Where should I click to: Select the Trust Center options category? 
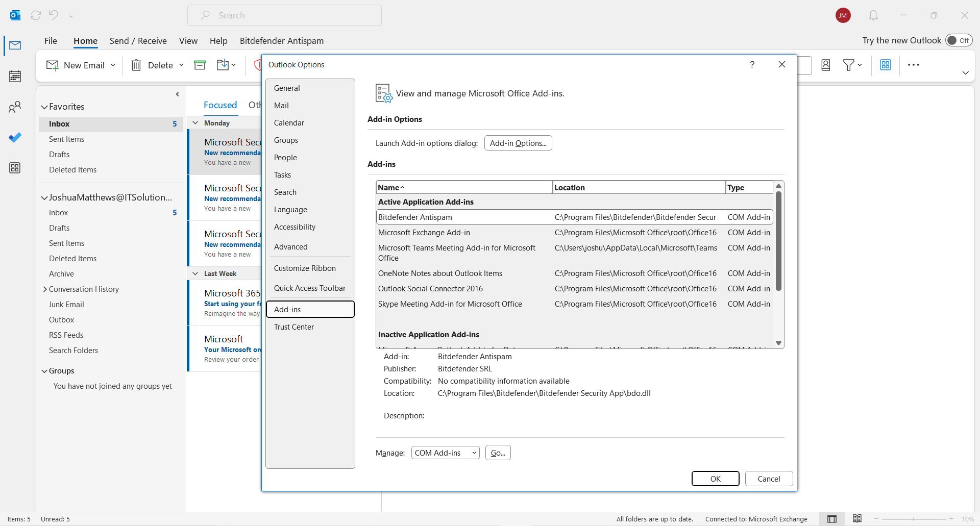click(x=310, y=327)
